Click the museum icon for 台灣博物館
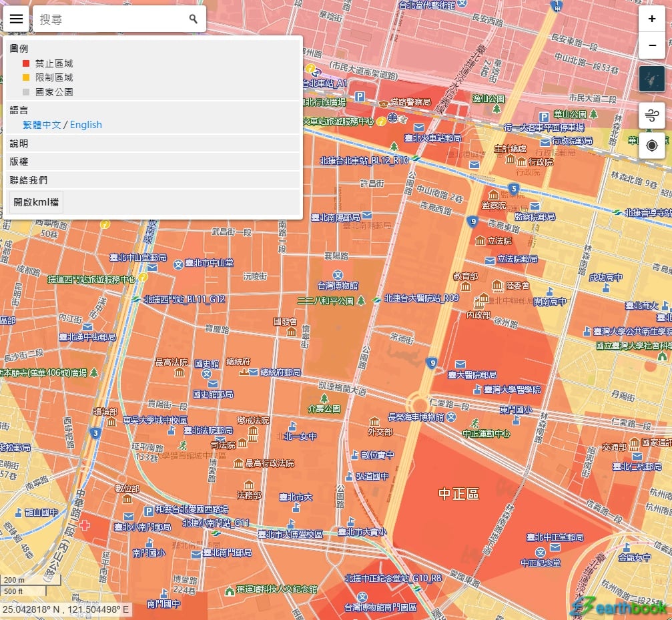This screenshot has height=620, width=672. coord(338,275)
